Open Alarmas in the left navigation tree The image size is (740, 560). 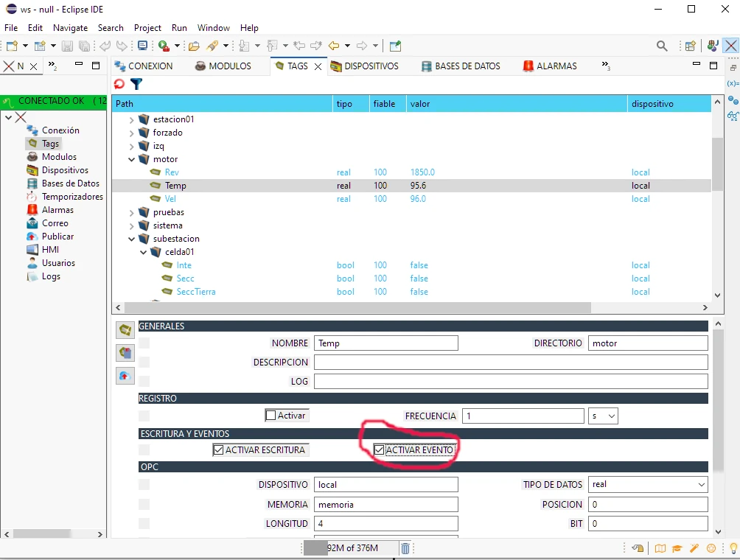[x=57, y=210]
